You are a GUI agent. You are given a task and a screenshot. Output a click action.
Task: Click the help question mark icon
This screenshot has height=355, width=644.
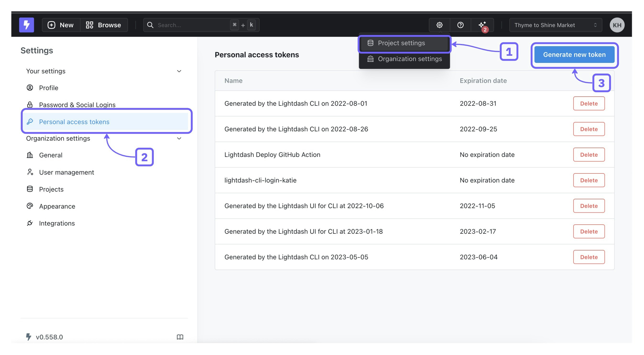point(460,25)
